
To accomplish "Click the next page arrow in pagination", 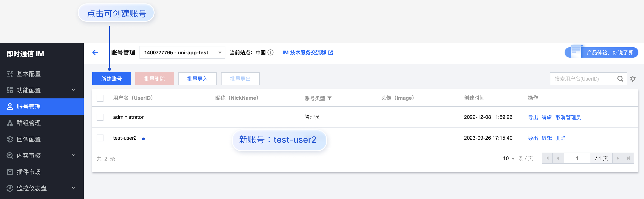I will coord(618,158).
